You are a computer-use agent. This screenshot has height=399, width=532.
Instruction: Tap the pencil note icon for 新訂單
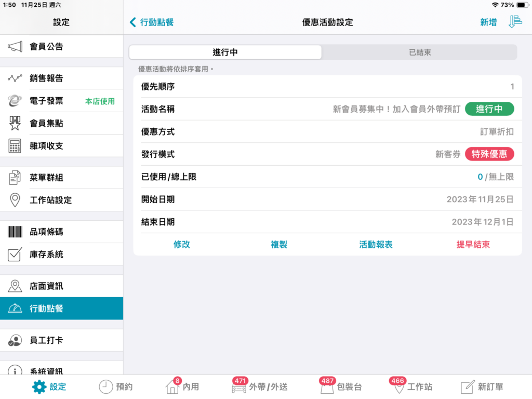point(468,387)
